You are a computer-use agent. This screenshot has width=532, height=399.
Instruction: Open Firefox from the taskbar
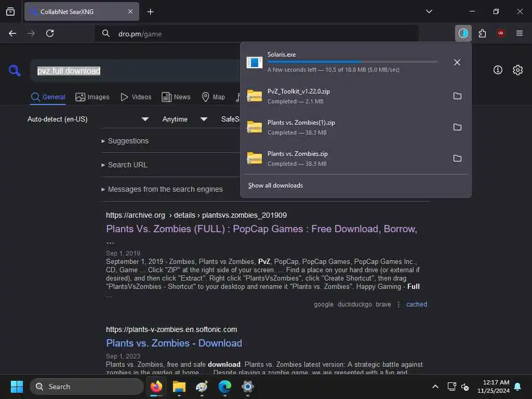(x=156, y=387)
